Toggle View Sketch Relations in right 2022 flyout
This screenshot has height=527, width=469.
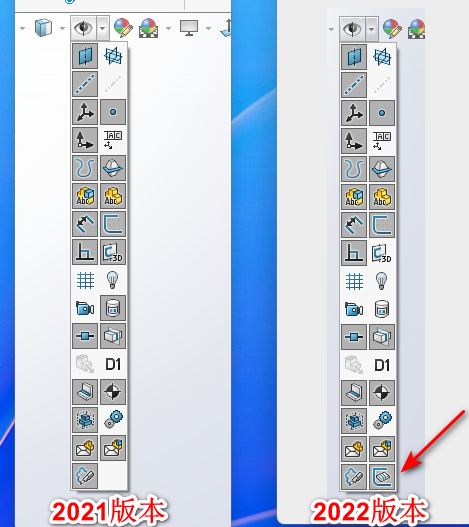coord(354,253)
